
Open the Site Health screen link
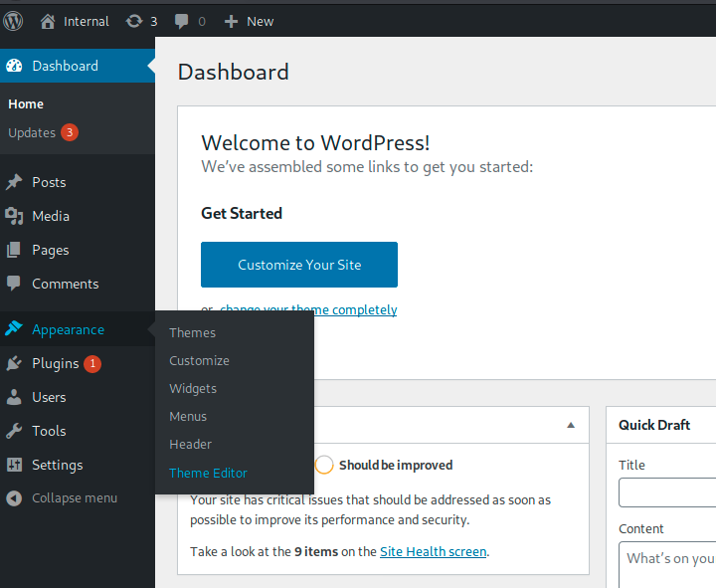click(x=433, y=552)
